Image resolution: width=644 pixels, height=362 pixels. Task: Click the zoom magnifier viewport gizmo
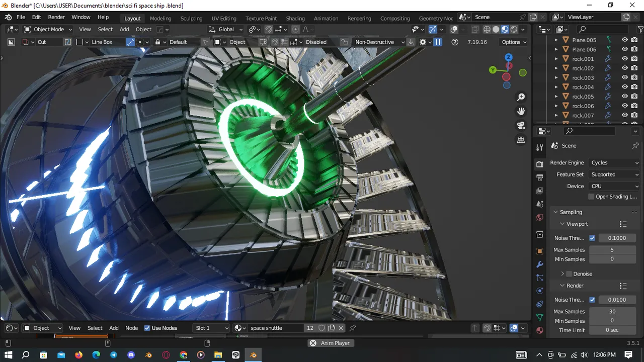click(521, 97)
